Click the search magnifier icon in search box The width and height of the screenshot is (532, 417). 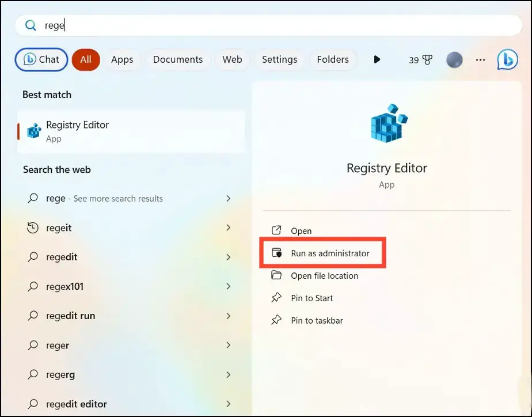coord(31,25)
